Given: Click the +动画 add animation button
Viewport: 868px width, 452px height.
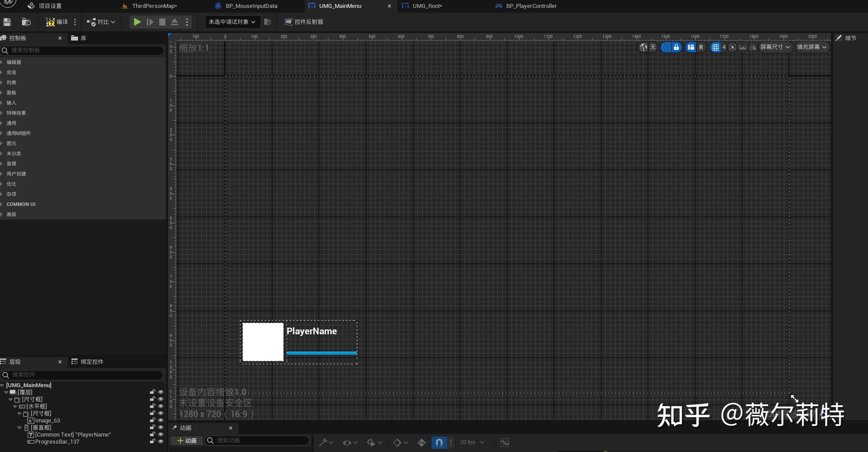Looking at the screenshot, I should 187,441.
